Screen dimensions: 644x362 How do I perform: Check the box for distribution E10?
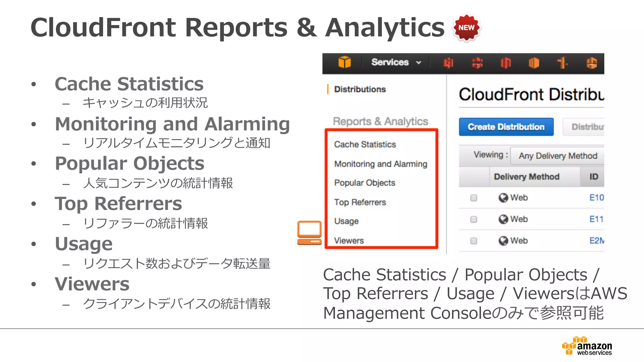pyautogui.click(x=474, y=198)
